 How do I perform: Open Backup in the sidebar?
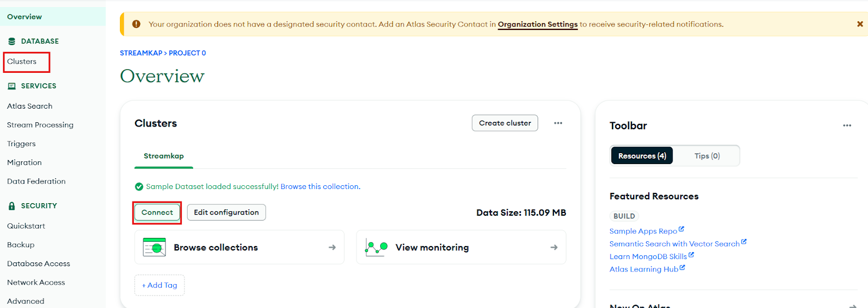click(21, 245)
